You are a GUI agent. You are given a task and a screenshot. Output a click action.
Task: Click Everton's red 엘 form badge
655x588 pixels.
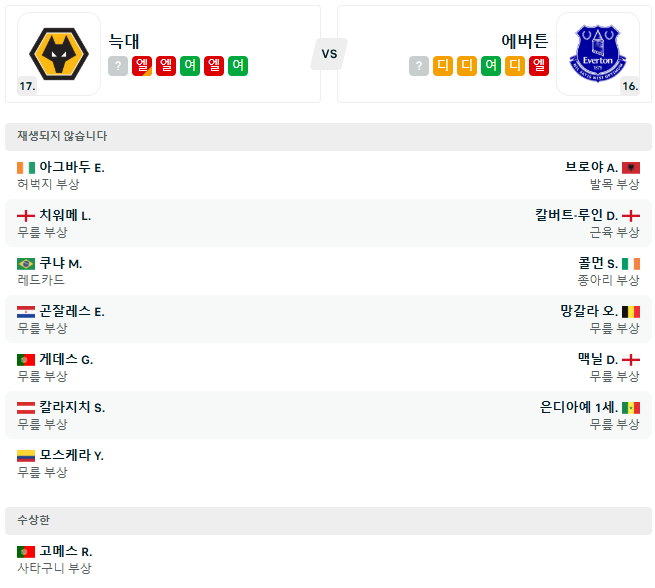(539, 66)
